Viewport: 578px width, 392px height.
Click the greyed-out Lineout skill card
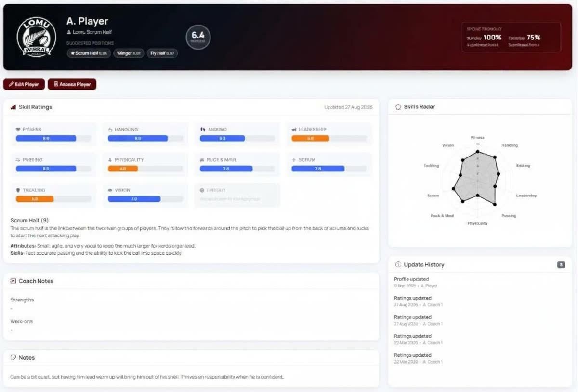point(237,195)
